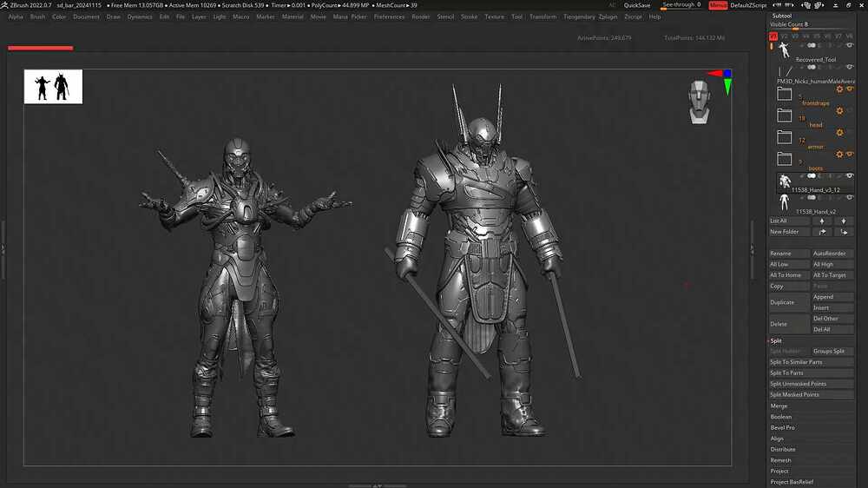Adjust the See-through slider
868x488 pixels.
click(682, 5)
